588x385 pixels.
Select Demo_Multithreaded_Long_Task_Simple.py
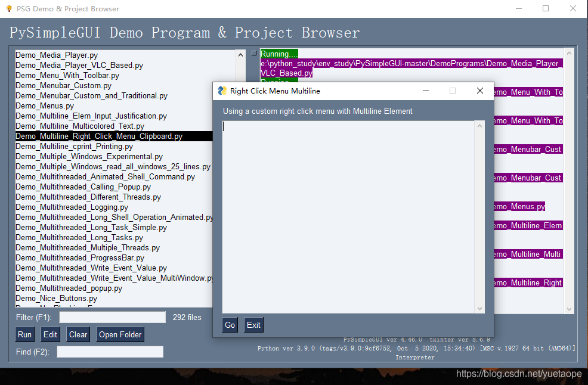(91, 227)
